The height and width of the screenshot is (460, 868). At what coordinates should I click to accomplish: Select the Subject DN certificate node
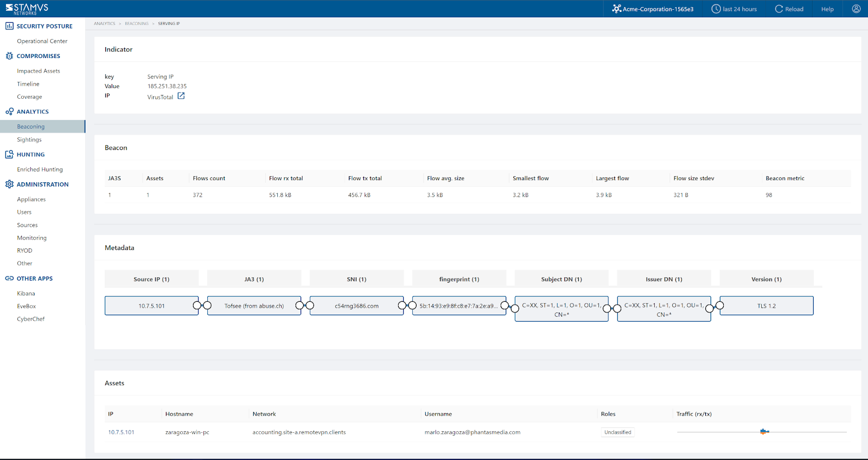[561, 309]
